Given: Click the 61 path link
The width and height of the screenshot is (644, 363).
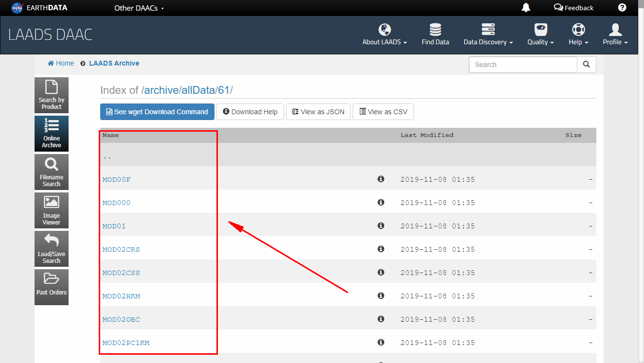Looking at the screenshot, I should click(x=224, y=90).
